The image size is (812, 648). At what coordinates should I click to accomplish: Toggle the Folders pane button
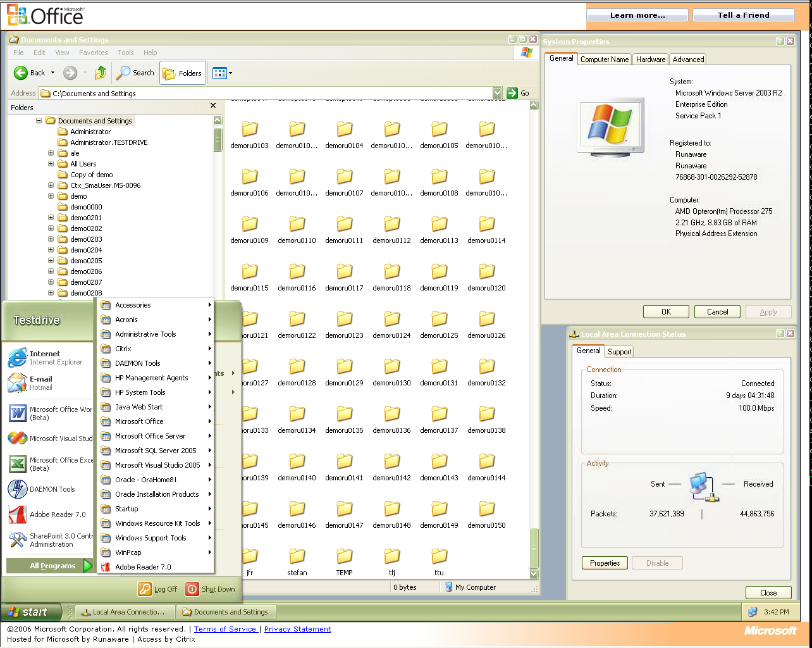pyautogui.click(x=182, y=73)
